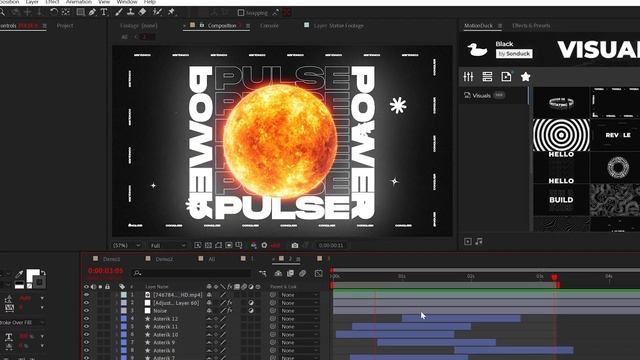Select the Puppet Pin tool
640x360 pixels.
(171, 12)
